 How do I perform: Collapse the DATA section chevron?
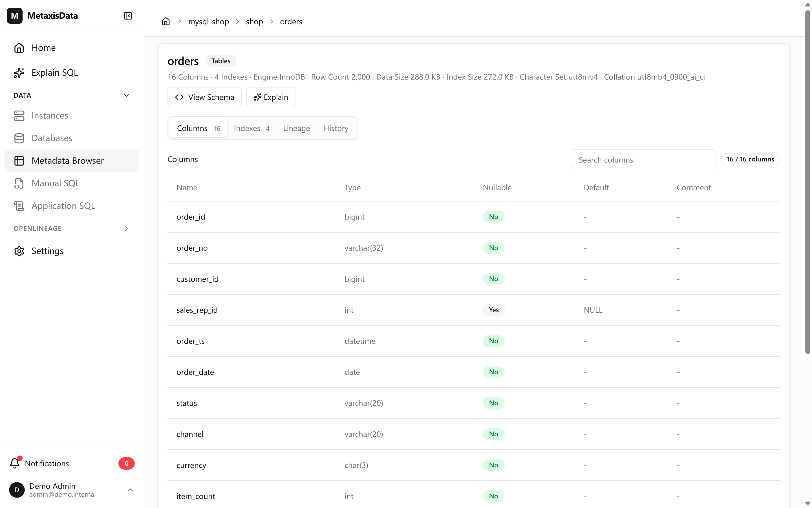[126, 95]
